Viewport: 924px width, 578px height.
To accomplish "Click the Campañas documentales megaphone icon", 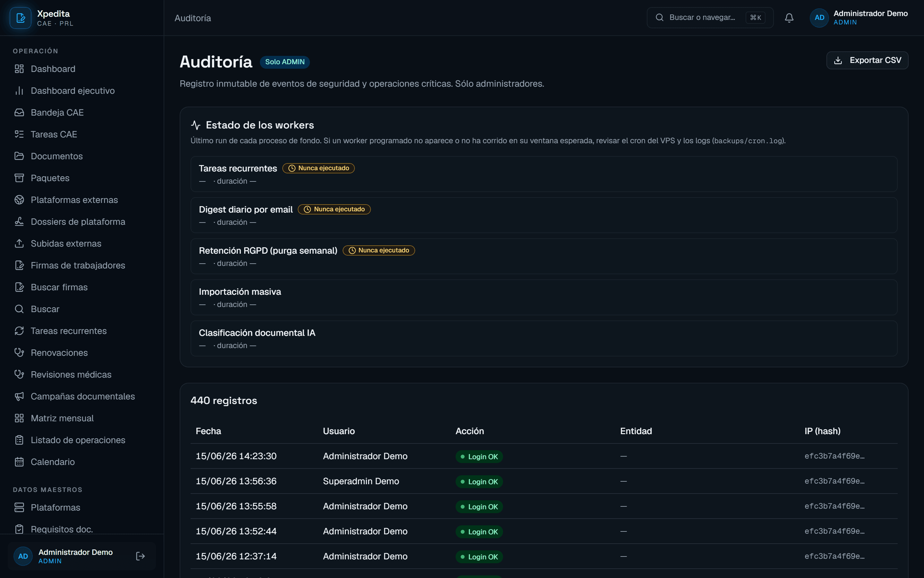I will [x=19, y=397].
